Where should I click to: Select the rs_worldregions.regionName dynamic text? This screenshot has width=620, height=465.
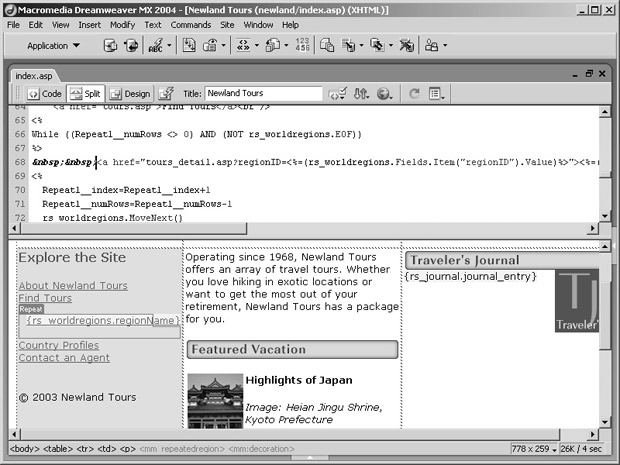103,320
